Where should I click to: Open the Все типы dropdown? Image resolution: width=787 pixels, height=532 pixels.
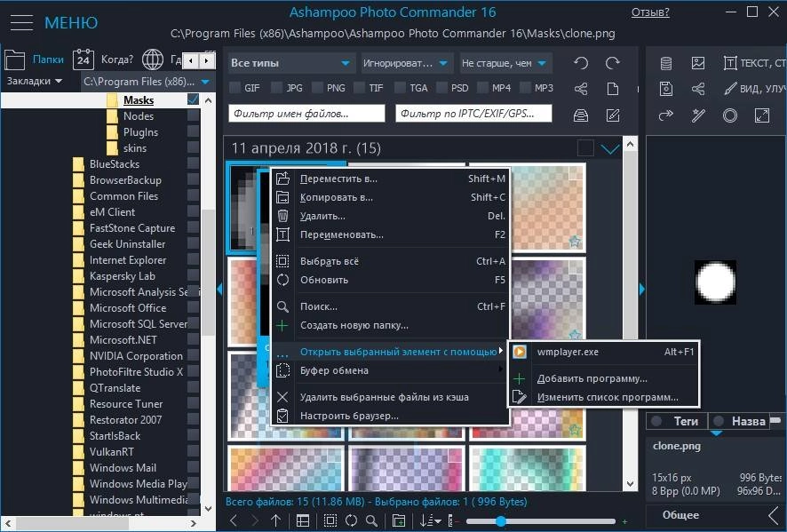pos(290,63)
